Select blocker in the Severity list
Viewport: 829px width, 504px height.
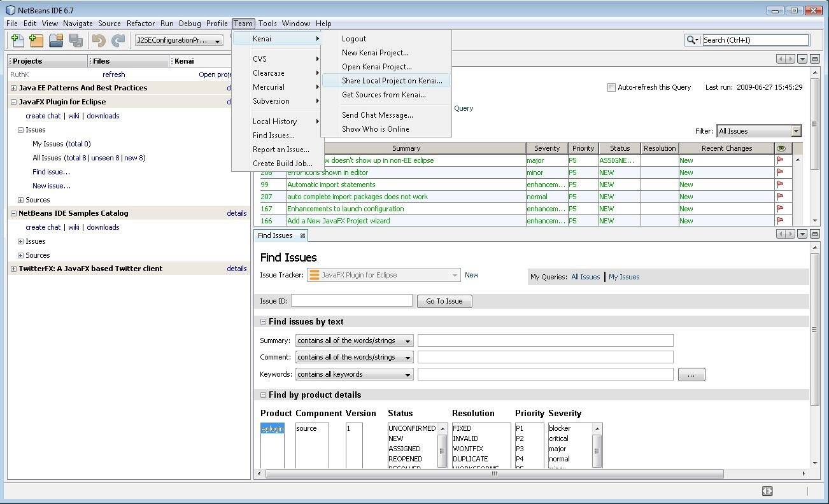(560, 428)
